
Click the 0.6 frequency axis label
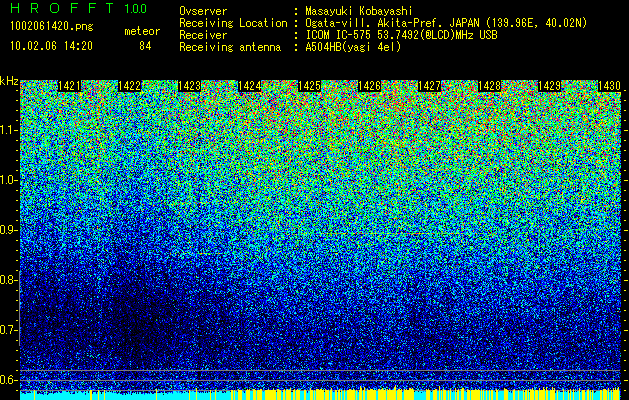(x=8, y=380)
